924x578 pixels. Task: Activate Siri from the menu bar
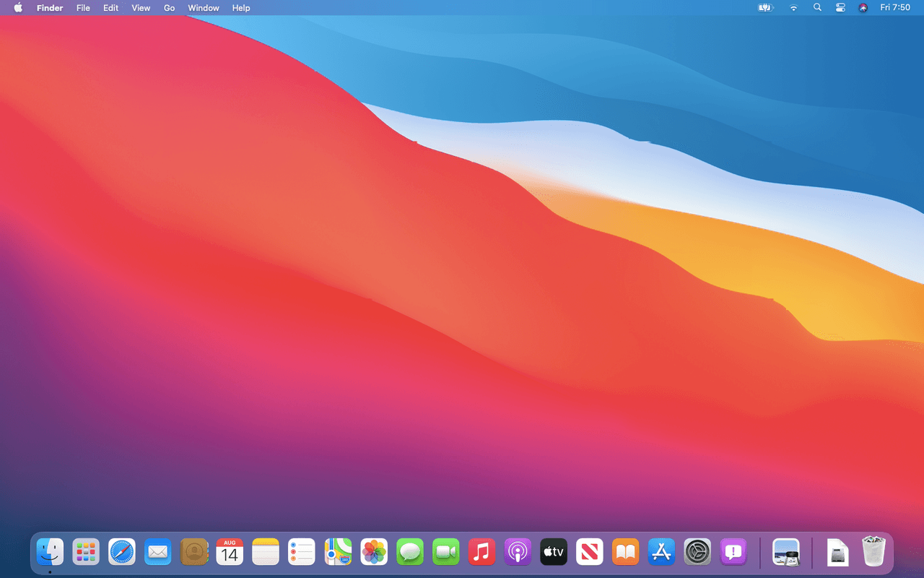(863, 8)
